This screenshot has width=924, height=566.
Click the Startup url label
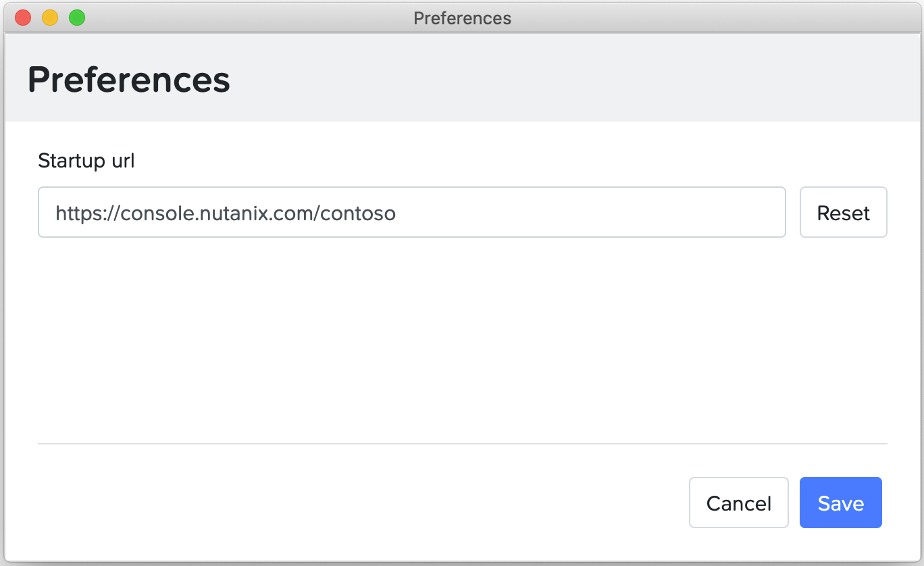86,161
